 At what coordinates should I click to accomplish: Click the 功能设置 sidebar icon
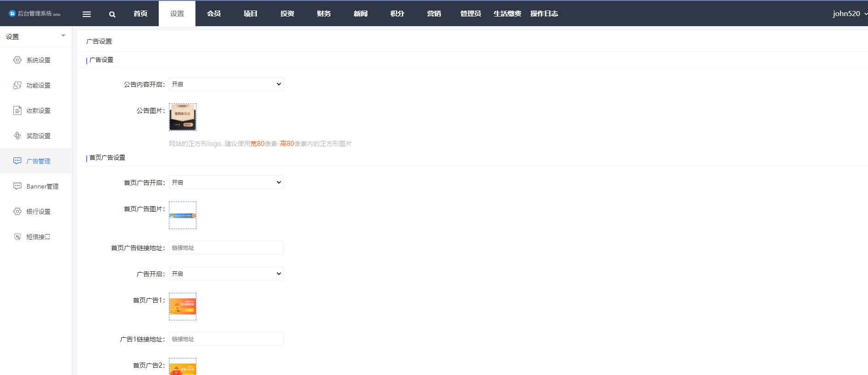pyautogui.click(x=17, y=85)
